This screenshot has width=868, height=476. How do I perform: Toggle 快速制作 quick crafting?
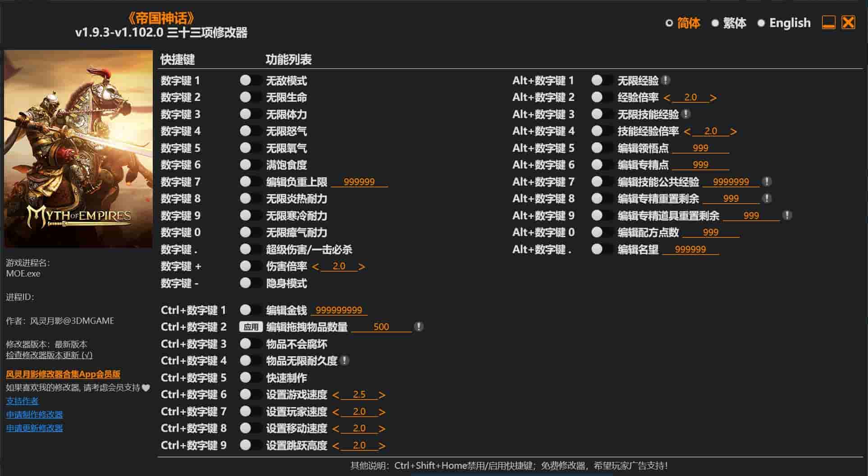click(251, 377)
